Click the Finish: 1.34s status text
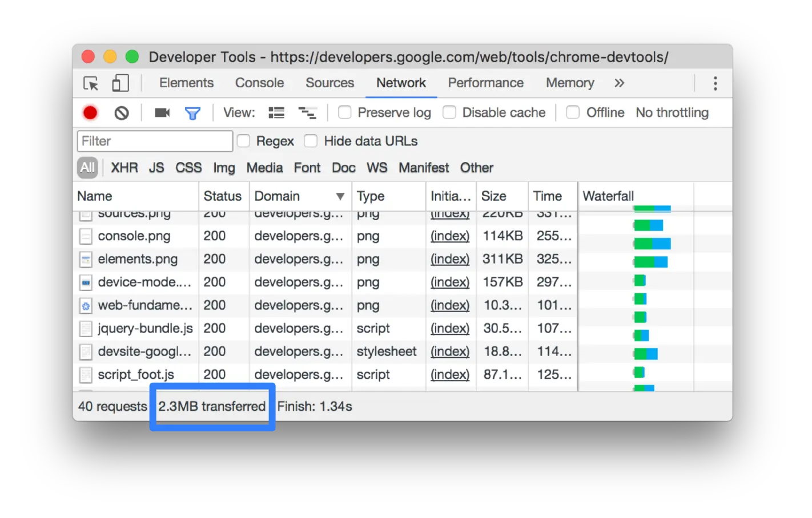The height and width of the screenshot is (518, 812). click(x=315, y=407)
